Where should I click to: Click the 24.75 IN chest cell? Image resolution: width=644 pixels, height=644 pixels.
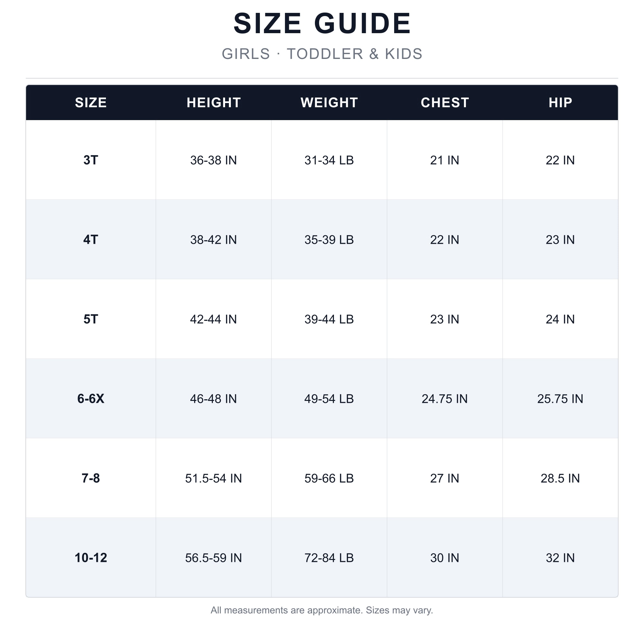click(x=445, y=399)
